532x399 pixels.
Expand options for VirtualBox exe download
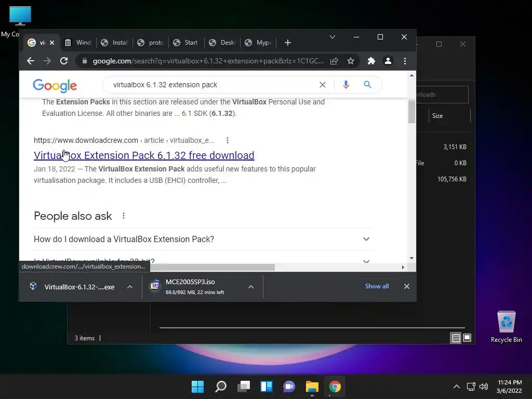pyautogui.click(x=129, y=287)
